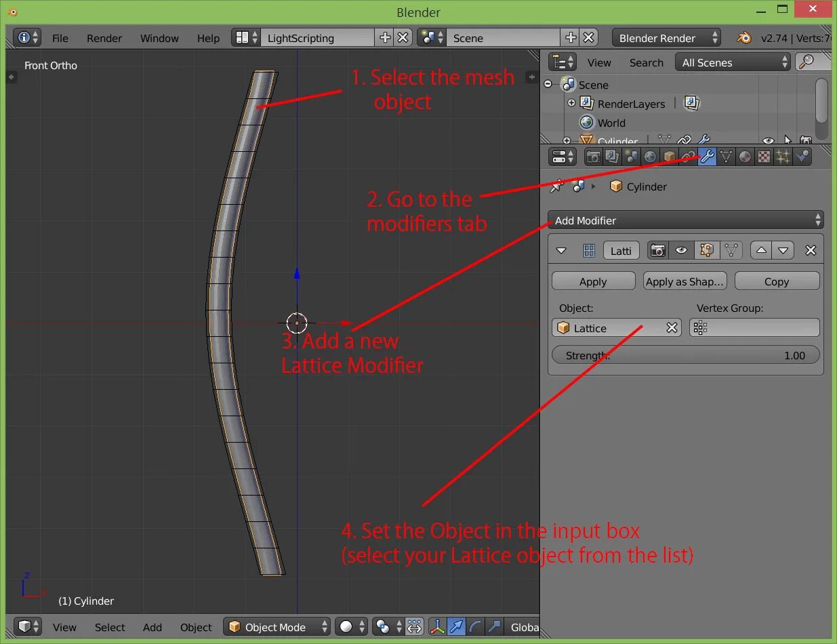Screen dimensions: 837x644
Task: Expand the RenderLayers tree item
Action: [x=571, y=103]
